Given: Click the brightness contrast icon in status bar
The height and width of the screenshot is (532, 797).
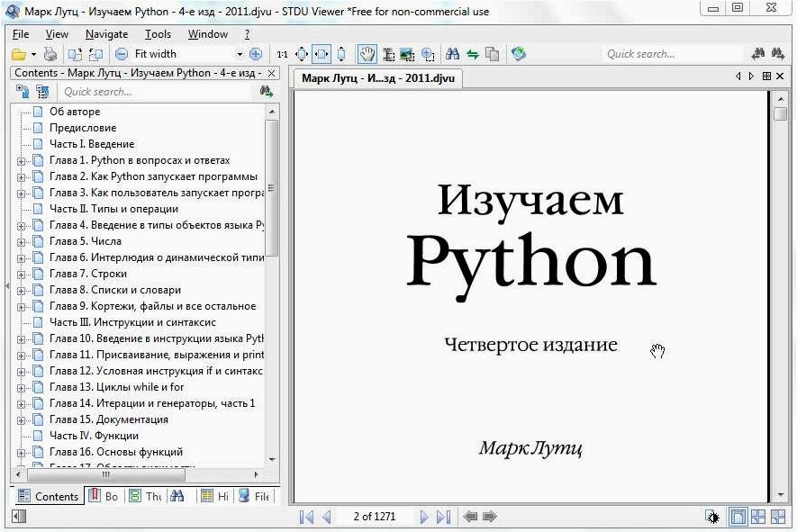Looking at the screenshot, I should coord(713,518).
